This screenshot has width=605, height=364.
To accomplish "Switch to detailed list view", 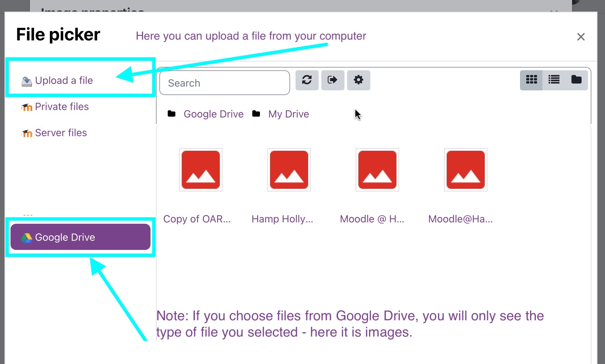I will [554, 80].
